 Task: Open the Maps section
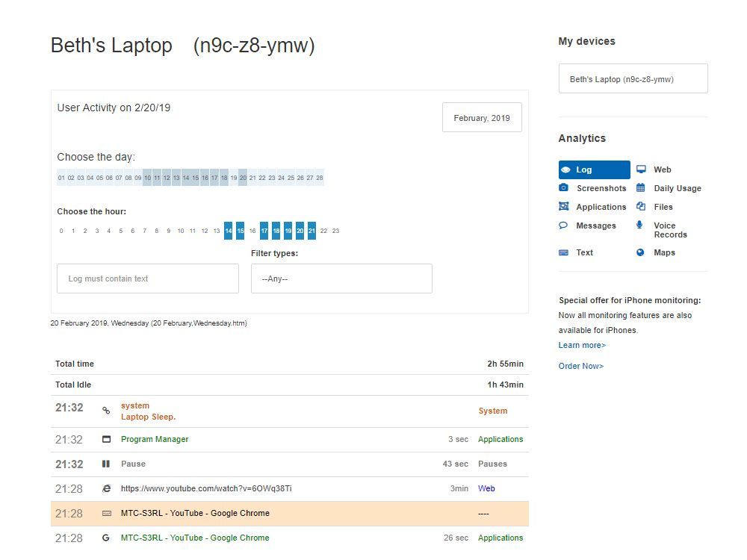[664, 252]
